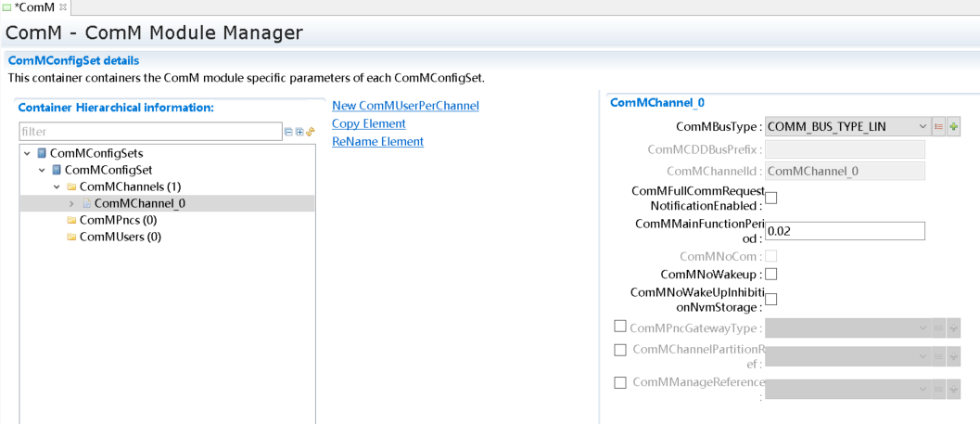This screenshot has width=980, height=424.
Task: Click the ComMPncs folder icon
Action: tap(71, 220)
